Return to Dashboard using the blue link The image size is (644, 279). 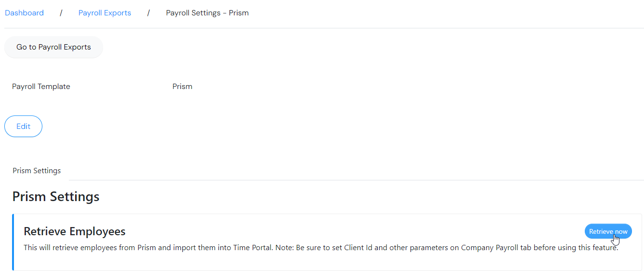(x=24, y=13)
